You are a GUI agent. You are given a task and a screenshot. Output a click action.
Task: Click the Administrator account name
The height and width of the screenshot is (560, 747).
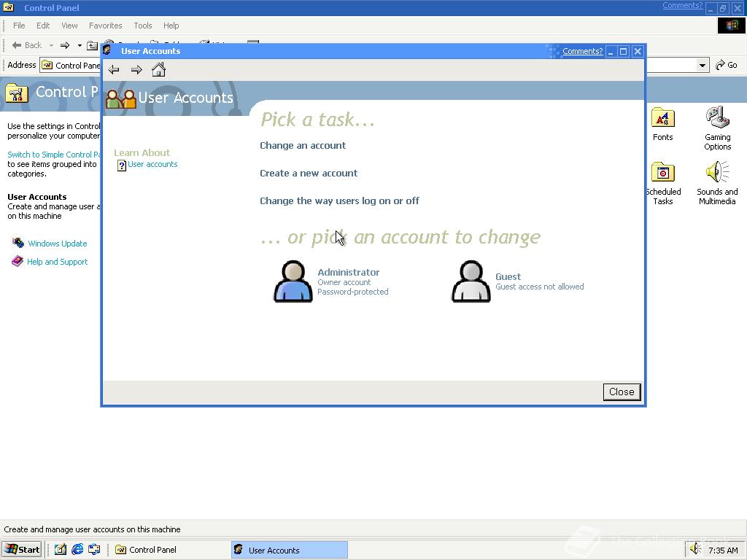click(348, 273)
